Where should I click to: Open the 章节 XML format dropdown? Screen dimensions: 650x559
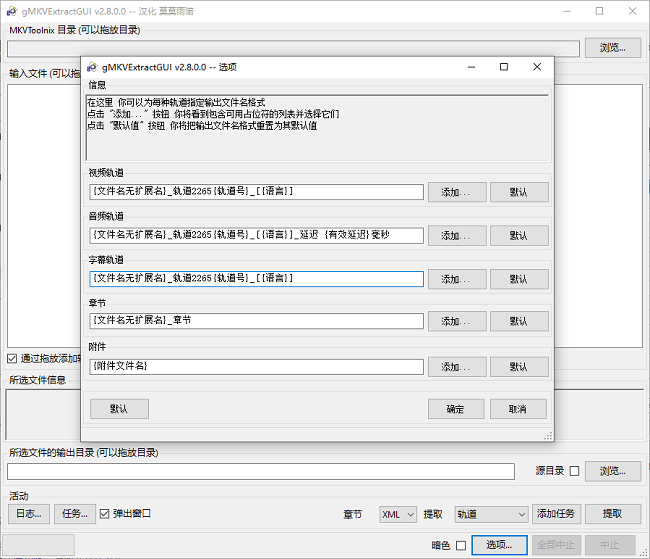pyautogui.click(x=398, y=515)
